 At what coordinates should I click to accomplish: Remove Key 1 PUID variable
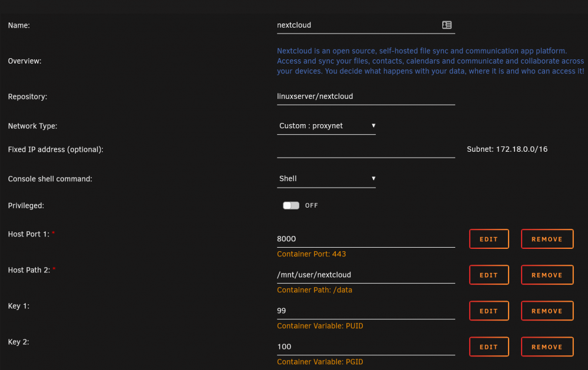coord(547,311)
